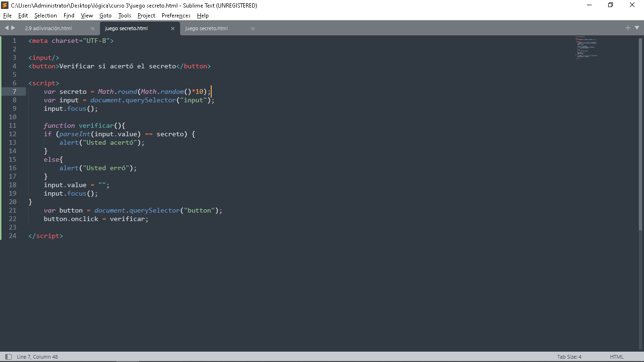Viewport: 644px width, 362px height.
Task: Click the "Usted erró" string
Action: tap(106, 168)
